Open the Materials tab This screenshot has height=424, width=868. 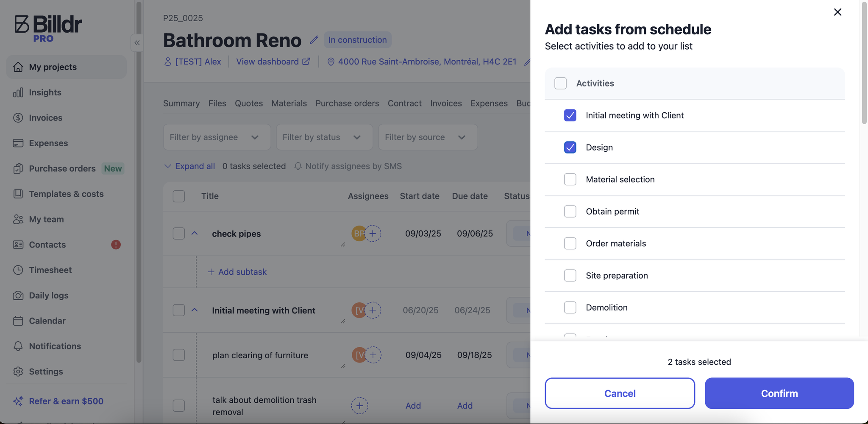point(289,103)
